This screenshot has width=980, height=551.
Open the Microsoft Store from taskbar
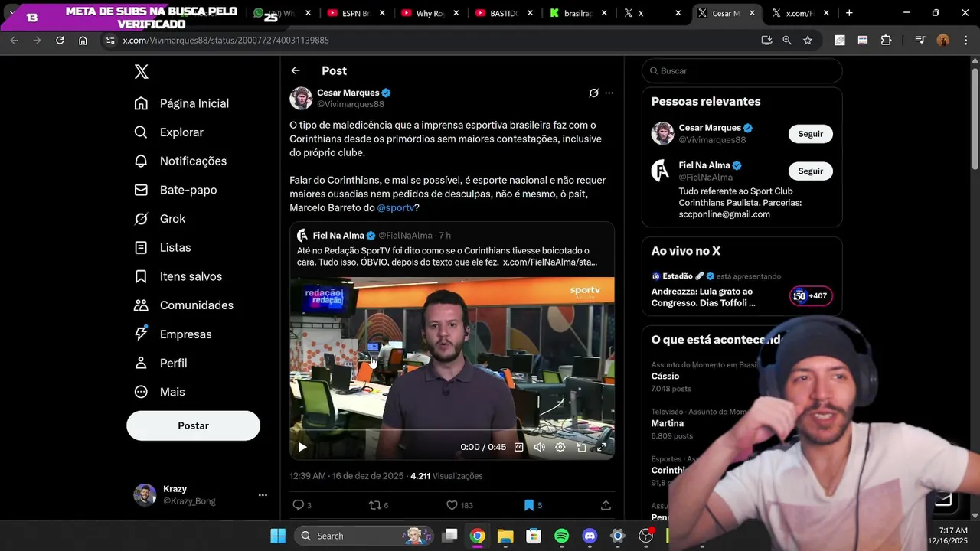[x=534, y=536]
